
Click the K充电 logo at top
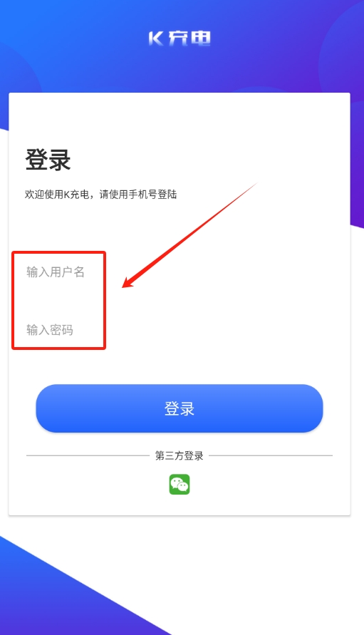point(180,38)
